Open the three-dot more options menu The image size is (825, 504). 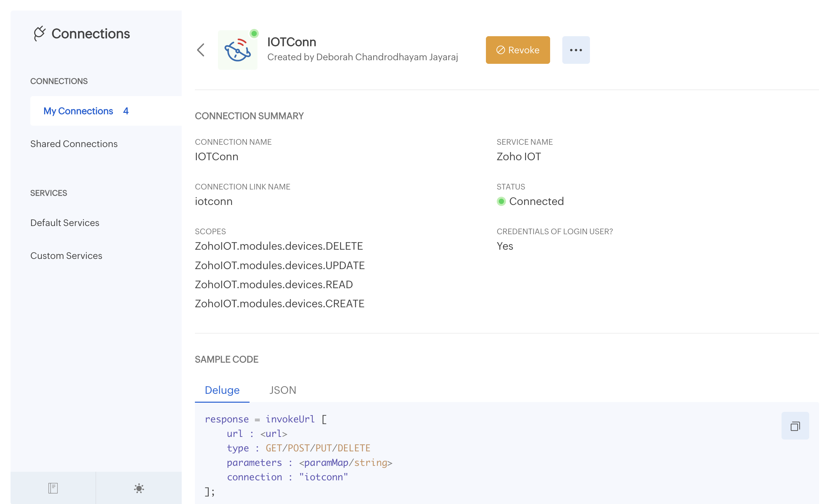click(575, 50)
